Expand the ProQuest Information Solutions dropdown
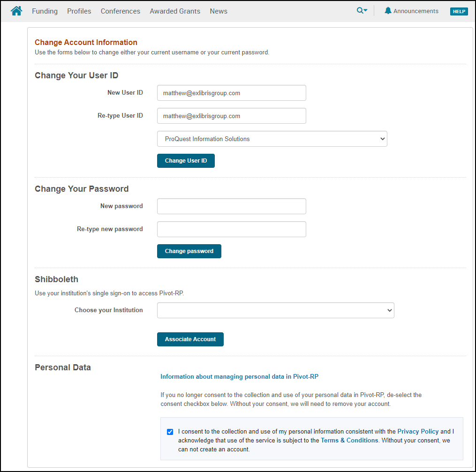Screen dimensions: 476x472 [272, 139]
